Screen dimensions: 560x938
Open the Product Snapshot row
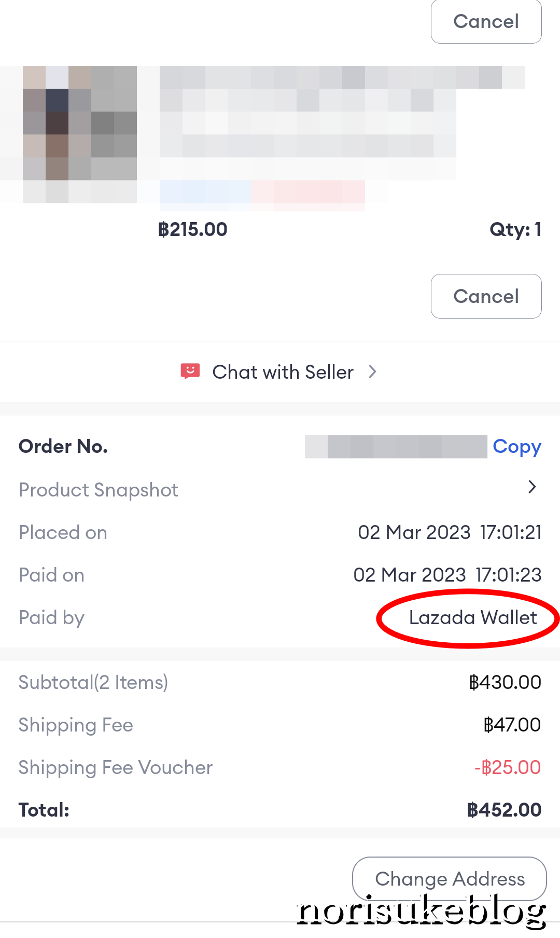click(280, 489)
